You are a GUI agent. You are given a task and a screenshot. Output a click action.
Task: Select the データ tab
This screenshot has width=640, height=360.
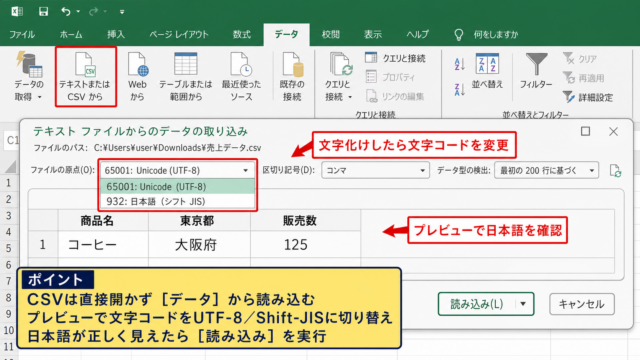tap(287, 35)
